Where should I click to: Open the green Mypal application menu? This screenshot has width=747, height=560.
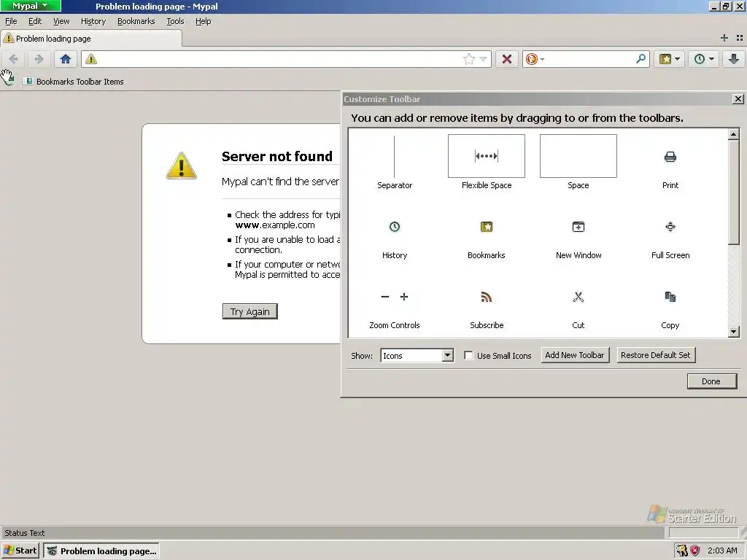31,6
